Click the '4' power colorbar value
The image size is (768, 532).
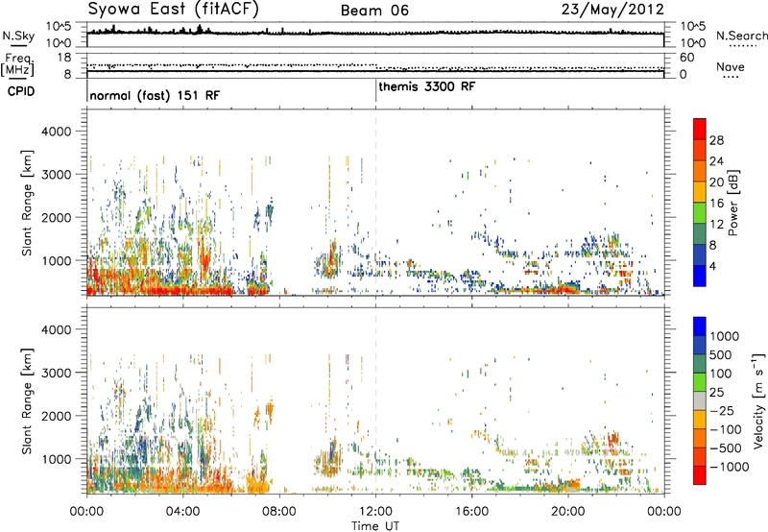[x=712, y=266]
